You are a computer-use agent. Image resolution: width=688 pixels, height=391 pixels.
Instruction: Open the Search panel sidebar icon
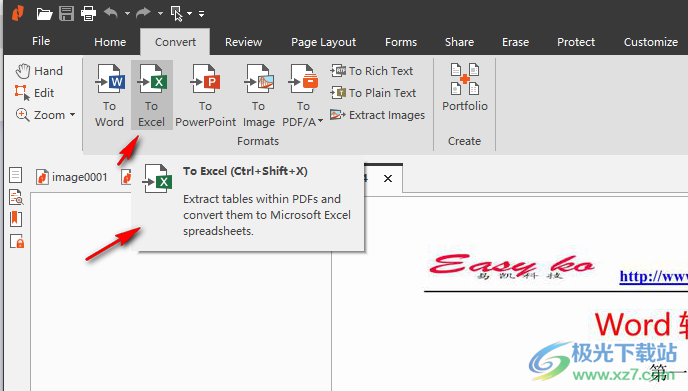(16, 197)
